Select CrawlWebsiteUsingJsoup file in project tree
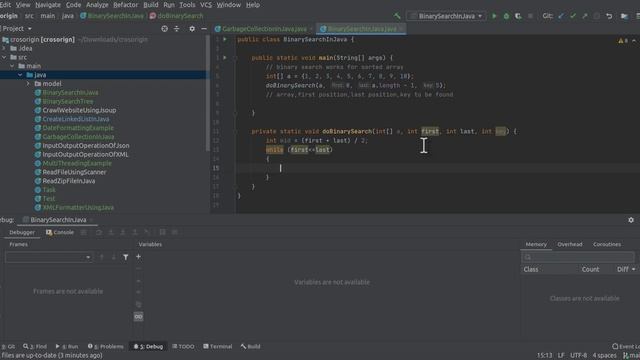This screenshot has width=640, height=360. (79, 110)
